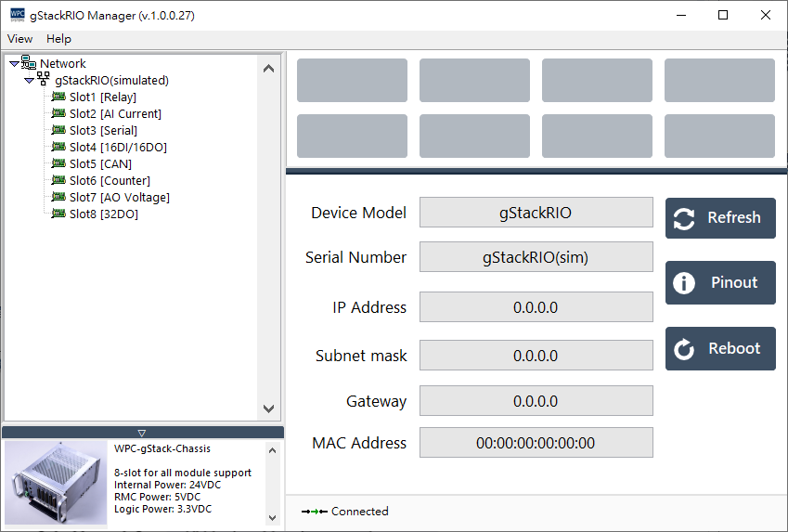The image size is (788, 532).
Task: Click the Network root computer icon
Action: (x=29, y=63)
